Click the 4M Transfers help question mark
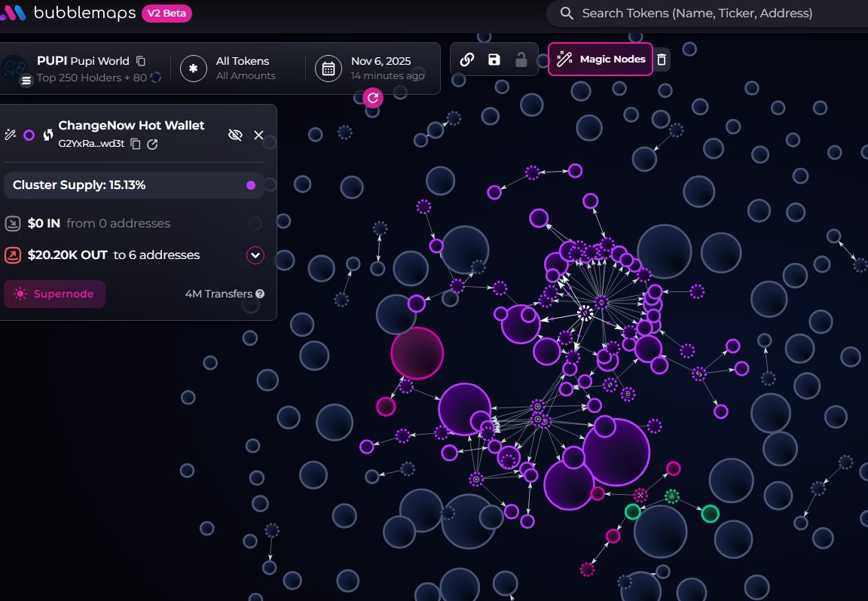Screen dimensions: 868x601 point(260,294)
